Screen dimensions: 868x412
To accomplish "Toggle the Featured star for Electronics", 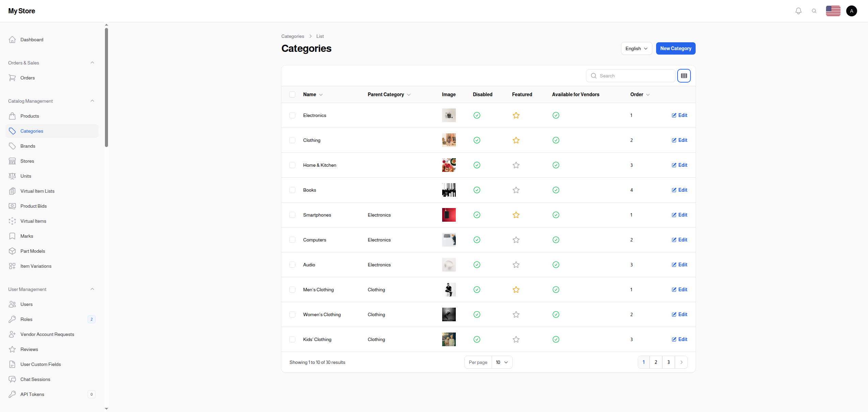I will [516, 115].
